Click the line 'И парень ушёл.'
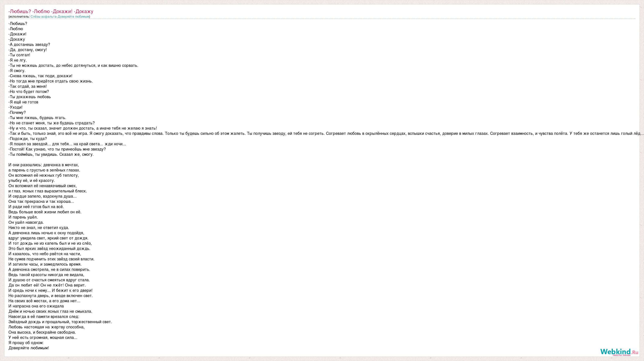The image size is (644, 361). click(x=23, y=217)
